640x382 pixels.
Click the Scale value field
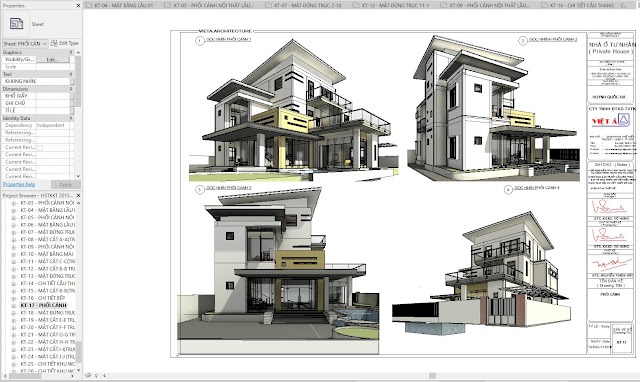tap(53, 67)
